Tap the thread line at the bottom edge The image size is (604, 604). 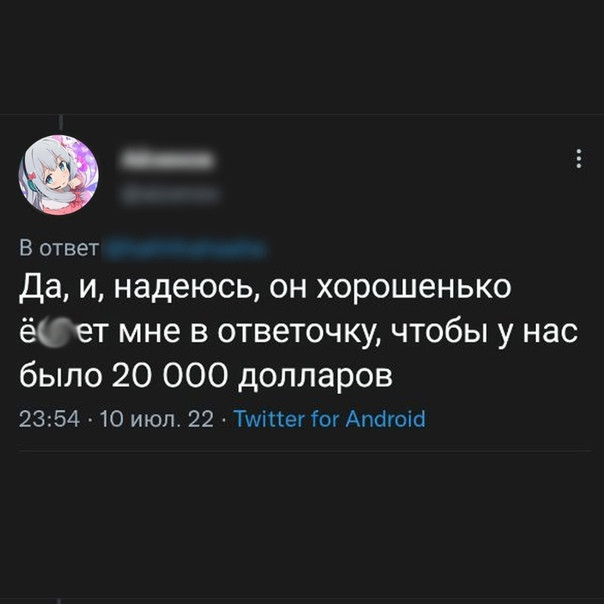click(59, 601)
